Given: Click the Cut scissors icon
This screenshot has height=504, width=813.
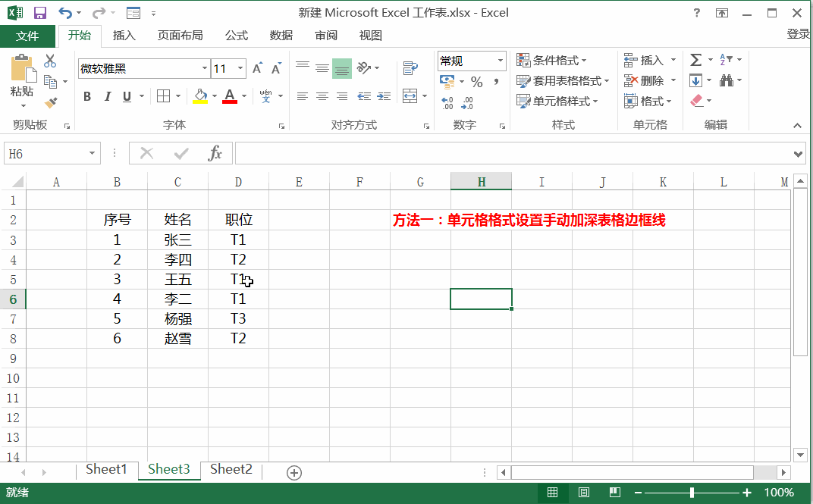Looking at the screenshot, I should (50, 61).
